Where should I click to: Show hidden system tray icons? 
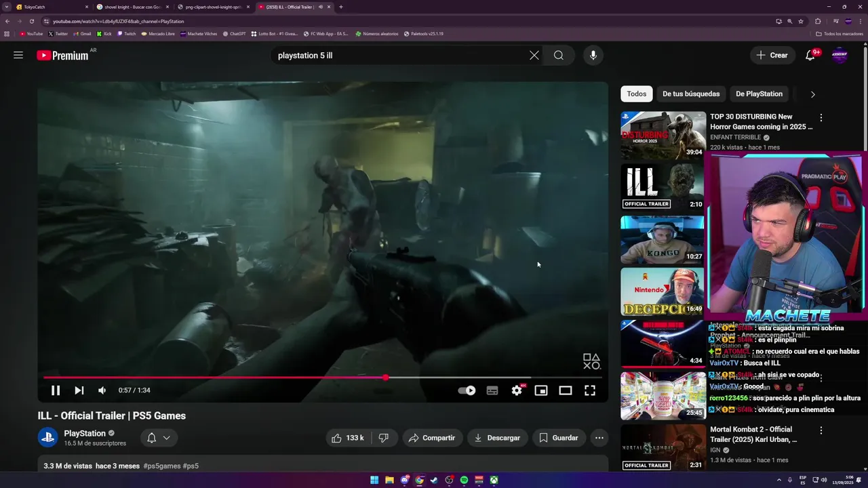pos(780,480)
